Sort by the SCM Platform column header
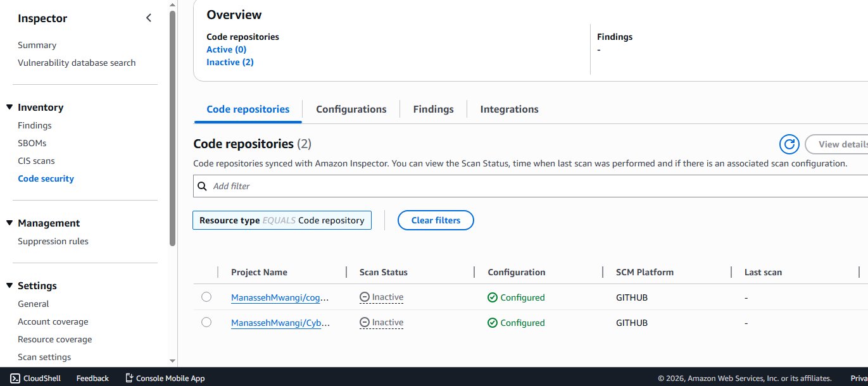This screenshot has height=386, width=868. point(645,272)
